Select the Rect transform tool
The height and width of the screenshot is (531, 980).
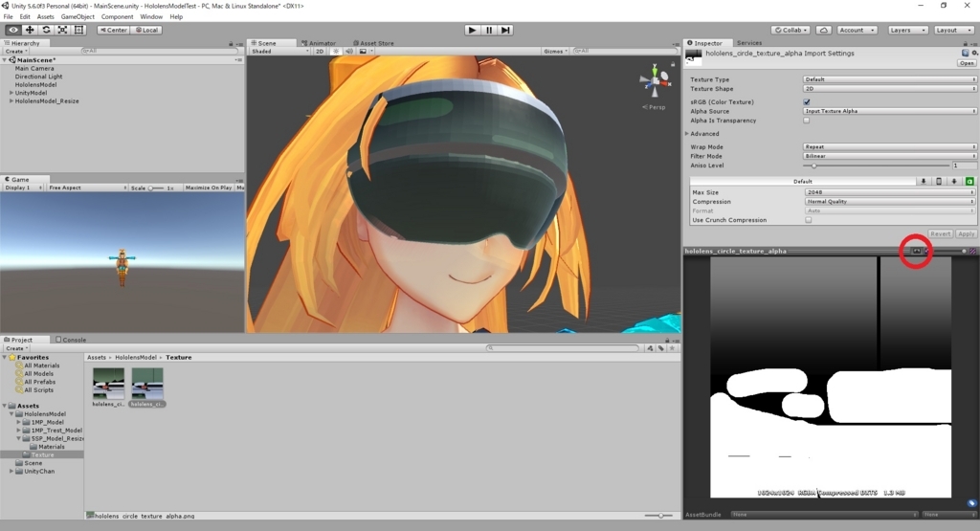click(x=78, y=30)
